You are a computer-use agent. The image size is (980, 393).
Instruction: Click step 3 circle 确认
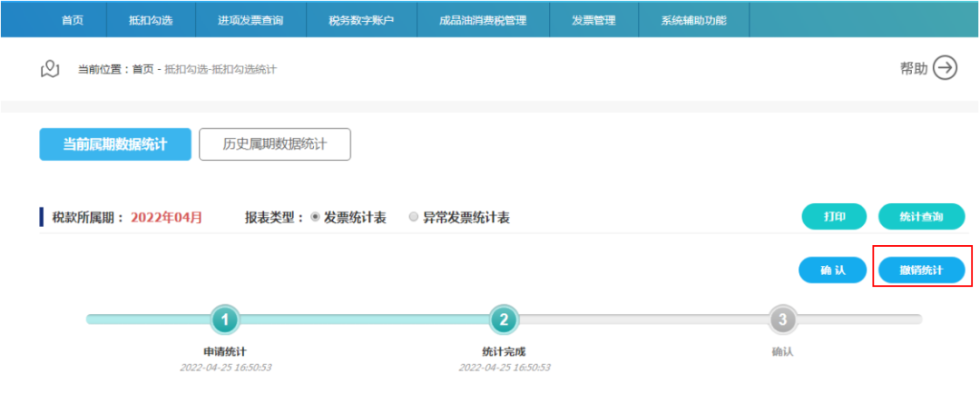tap(782, 319)
